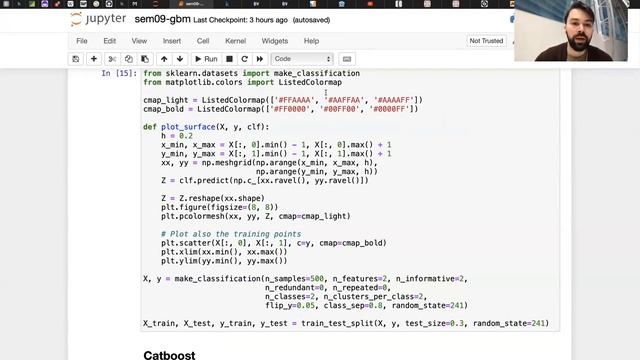Click the h = 0.2 line
Image resolution: width=640 pixels, height=360 pixels.
[177, 136]
